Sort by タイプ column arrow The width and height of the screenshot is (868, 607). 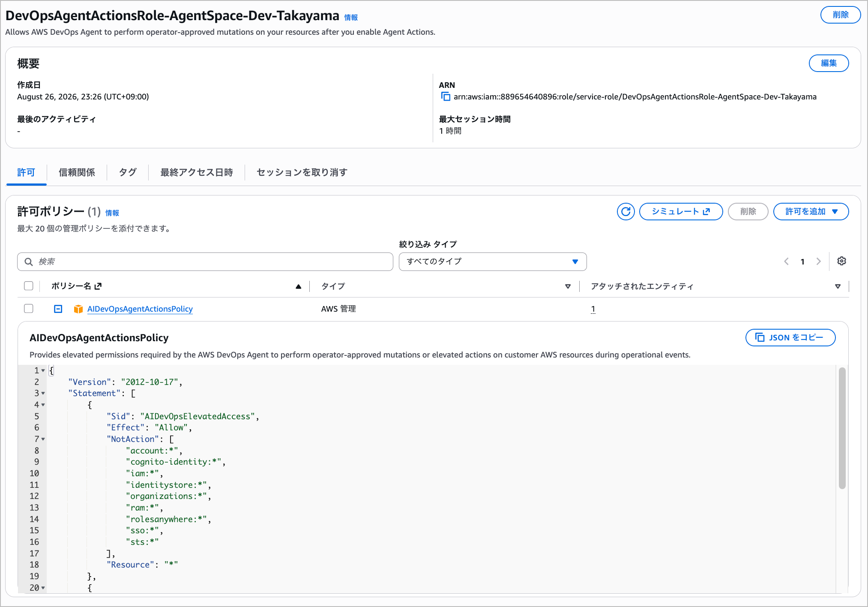(568, 286)
